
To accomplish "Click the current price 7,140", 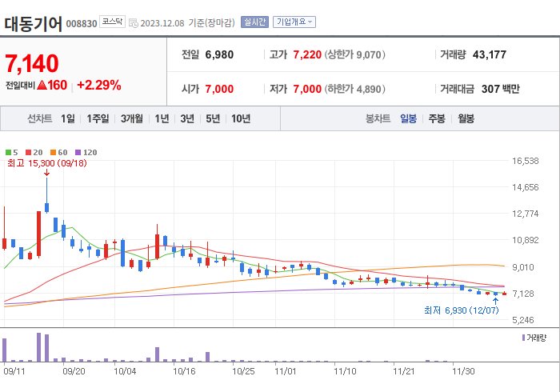I will 32,63.
